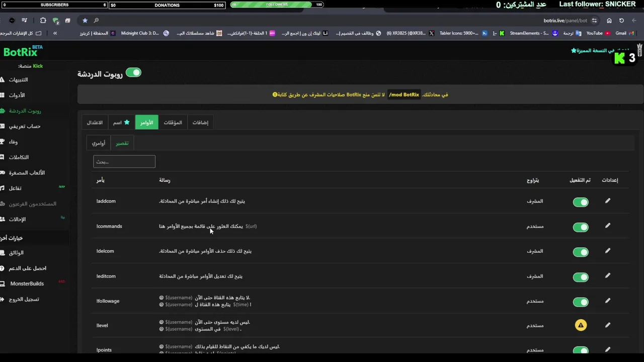Edit the !addcom command with its pencil icon
Screen dimensions: 644x362
click(607, 201)
